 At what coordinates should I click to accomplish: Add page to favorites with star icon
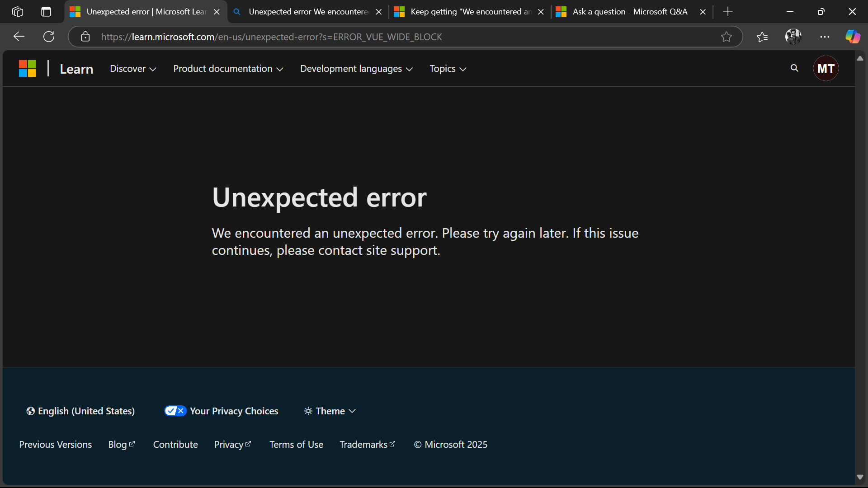726,37
